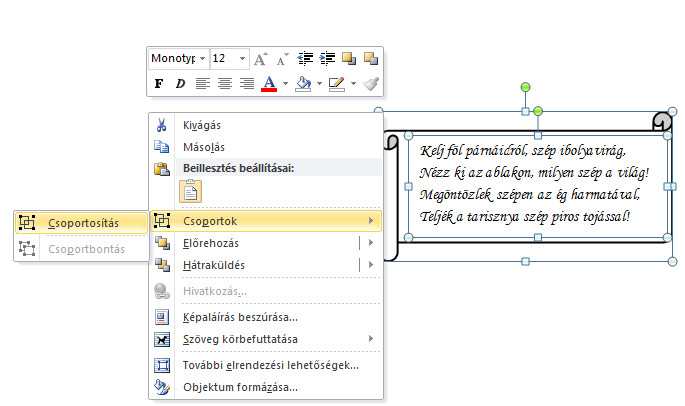Image resolution: width=685 pixels, height=406 pixels.
Task: Center text using mini toolbar
Action: [x=225, y=83]
